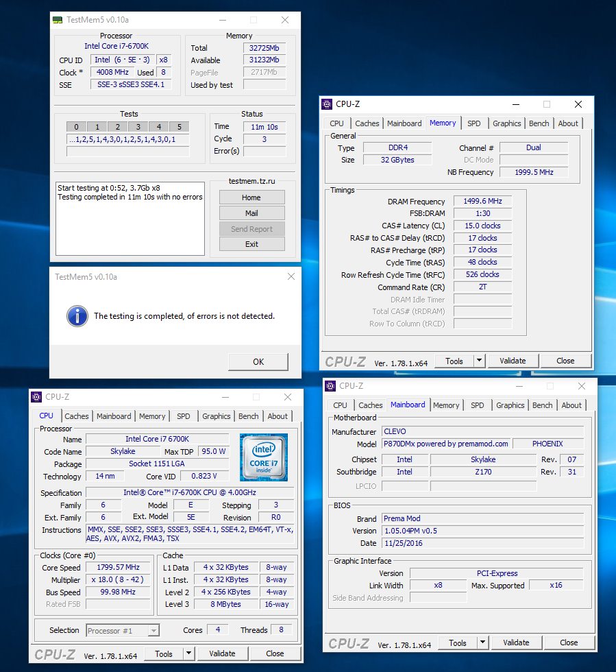Open About tab in Mainboard window
The width and height of the screenshot is (616, 672).
(x=571, y=405)
